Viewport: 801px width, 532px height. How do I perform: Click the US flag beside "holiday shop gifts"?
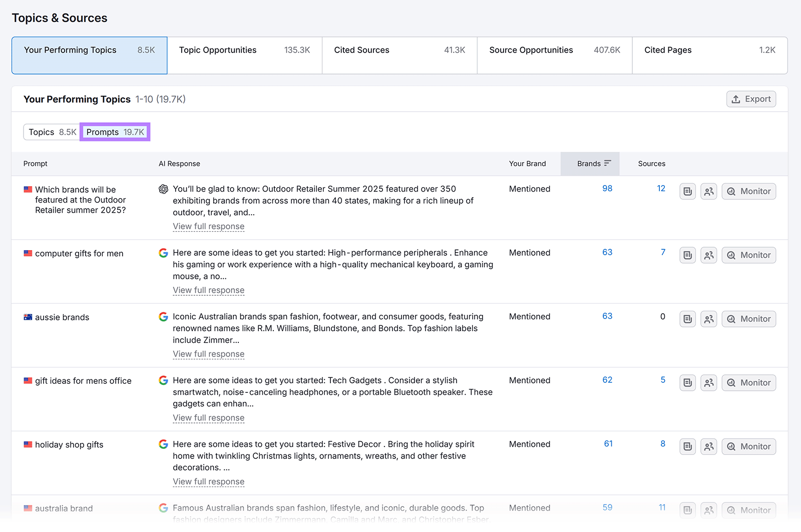(28, 444)
